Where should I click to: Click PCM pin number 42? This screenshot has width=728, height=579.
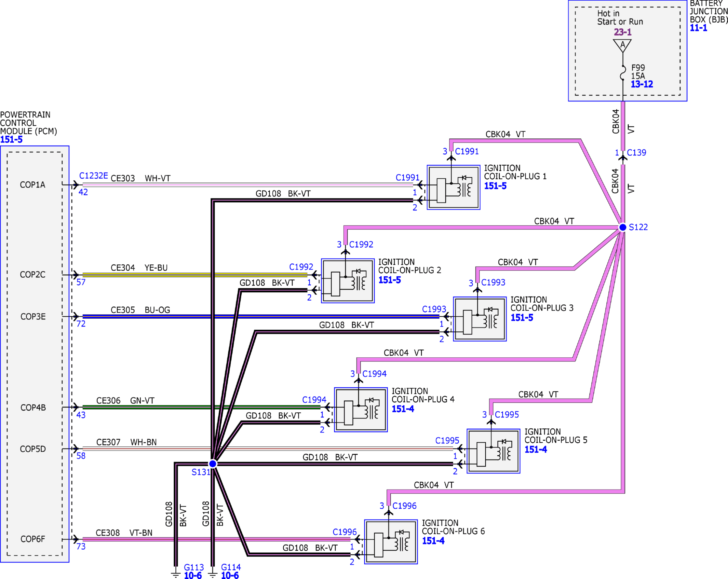click(x=83, y=192)
